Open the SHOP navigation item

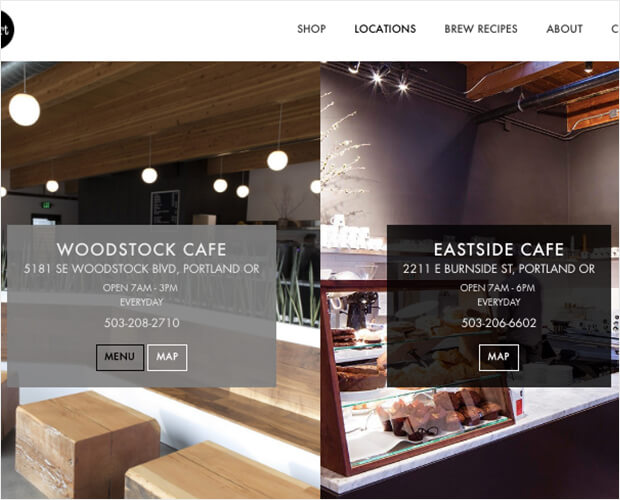(312, 29)
